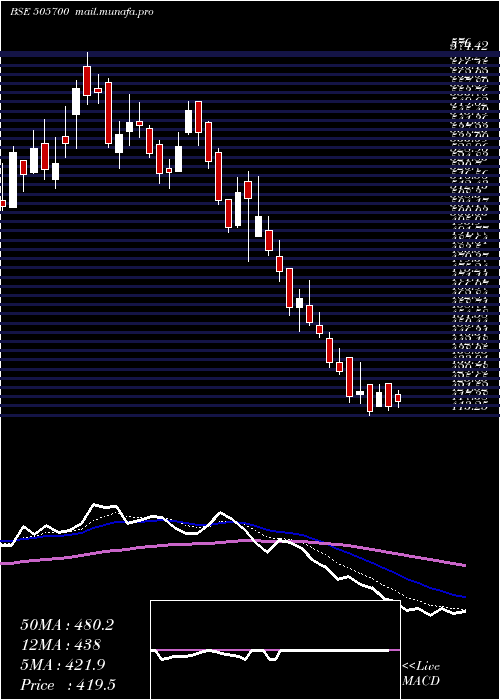Click the 'Price : 419.5' value
The width and height of the screenshot is (500, 700).
click(x=70, y=685)
